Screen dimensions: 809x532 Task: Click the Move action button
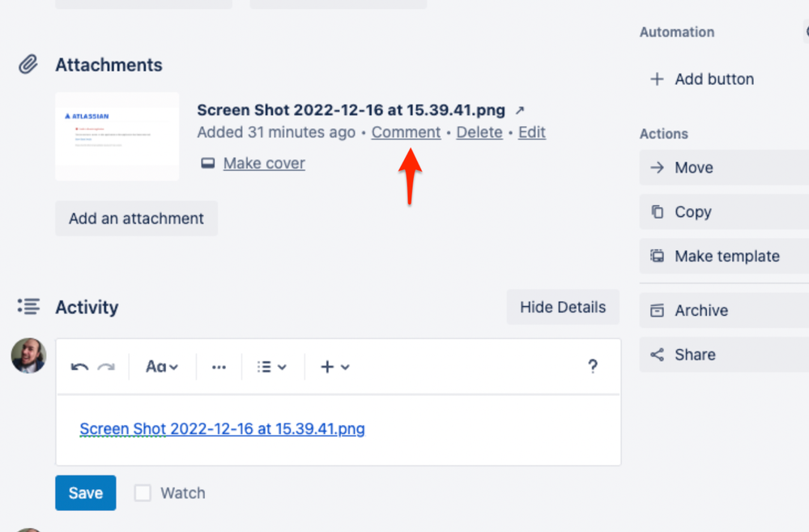click(x=724, y=168)
